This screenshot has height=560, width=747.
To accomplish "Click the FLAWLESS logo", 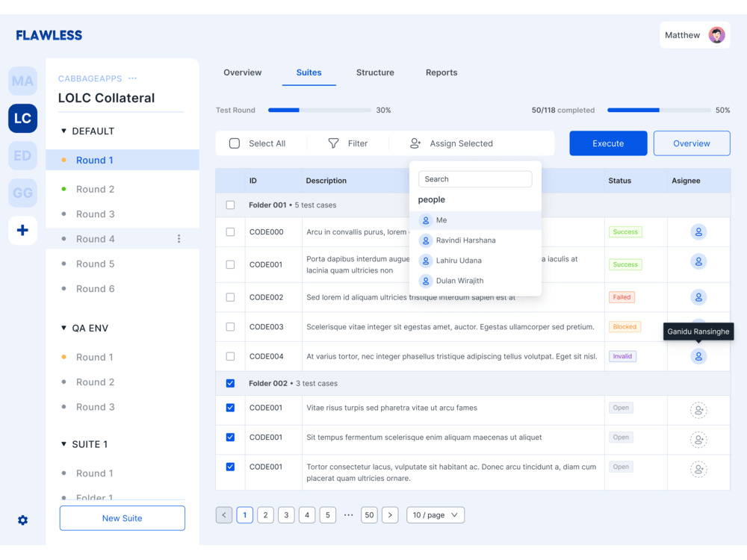I will (49, 35).
